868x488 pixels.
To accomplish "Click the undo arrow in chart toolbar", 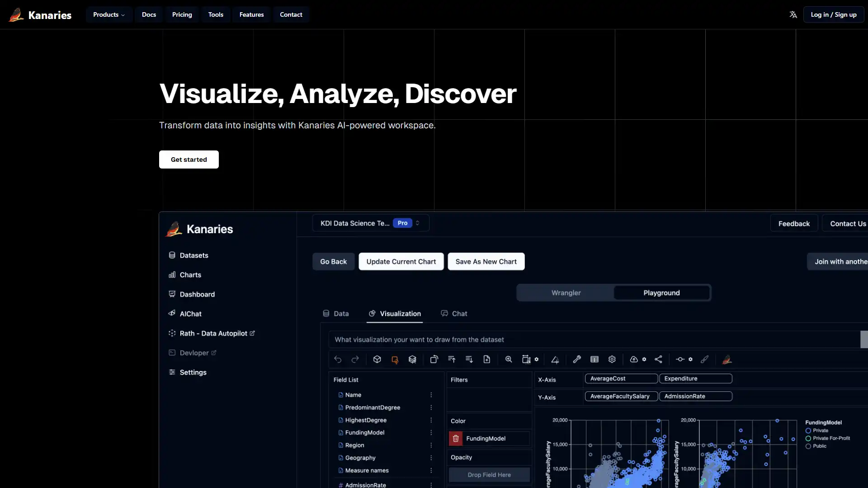I will (338, 359).
